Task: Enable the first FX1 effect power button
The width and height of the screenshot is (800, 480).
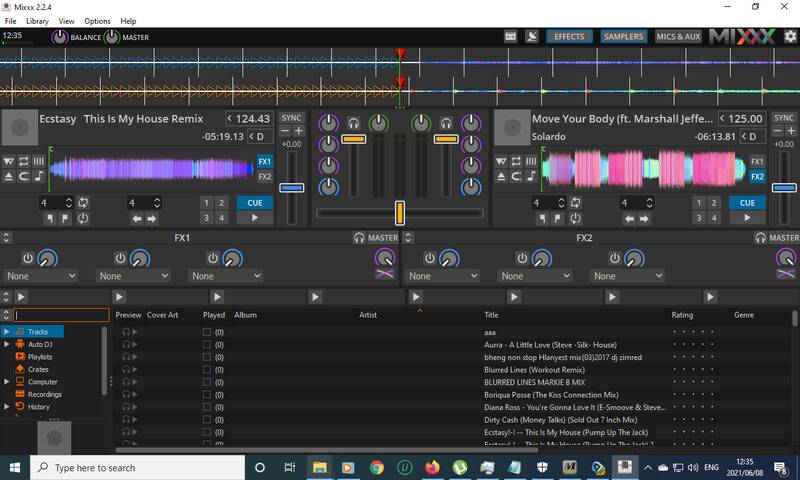Action: point(28,258)
